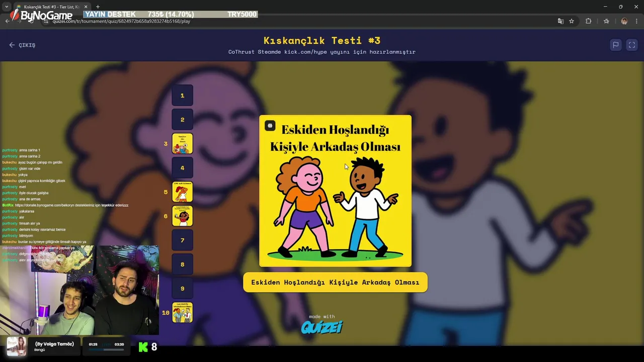The height and width of the screenshot is (362, 644).
Task: Open the filled thumbnail in rank 6
Action: 182,216
